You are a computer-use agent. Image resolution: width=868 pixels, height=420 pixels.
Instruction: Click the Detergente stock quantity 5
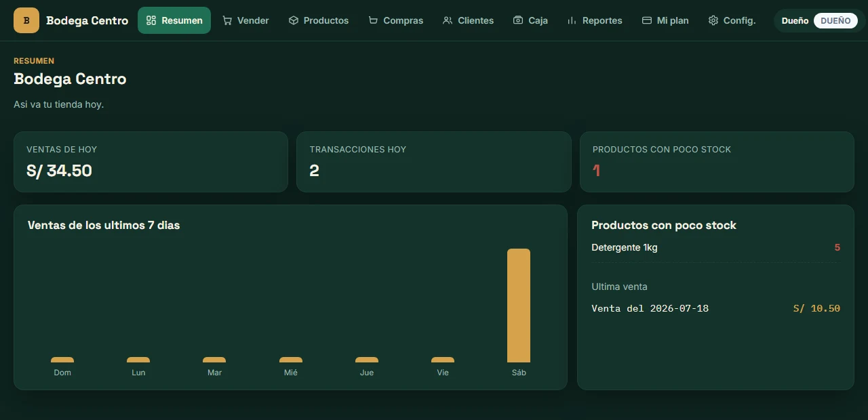click(837, 247)
